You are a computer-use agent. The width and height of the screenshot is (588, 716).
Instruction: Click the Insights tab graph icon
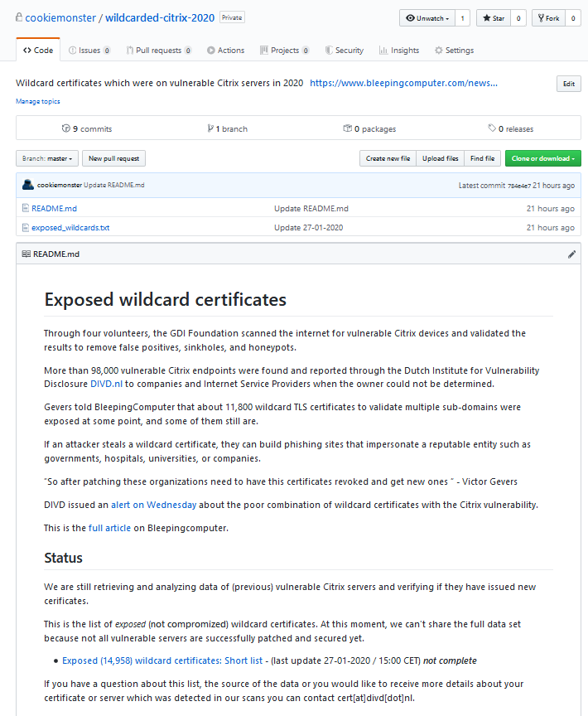[383, 51]
